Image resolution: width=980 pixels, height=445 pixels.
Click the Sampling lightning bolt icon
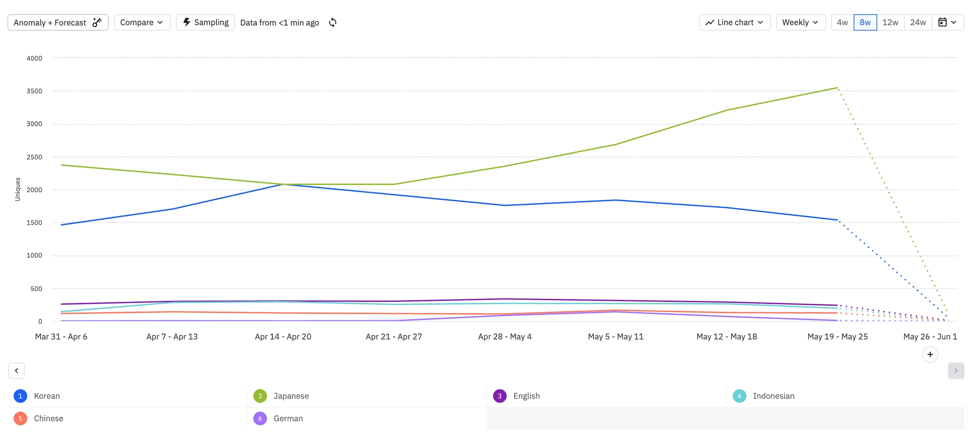[x=187, y=23]
